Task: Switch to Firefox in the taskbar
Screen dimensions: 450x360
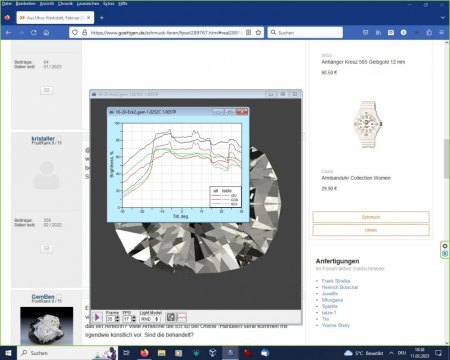Action: tap(144, 353)
